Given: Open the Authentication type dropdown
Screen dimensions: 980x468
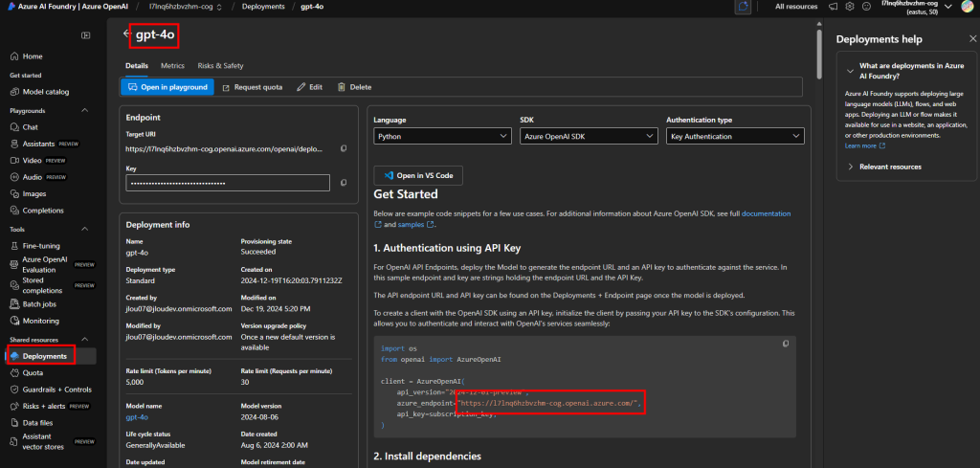Looking at the screenshot, I should click(x=735, y=136).
